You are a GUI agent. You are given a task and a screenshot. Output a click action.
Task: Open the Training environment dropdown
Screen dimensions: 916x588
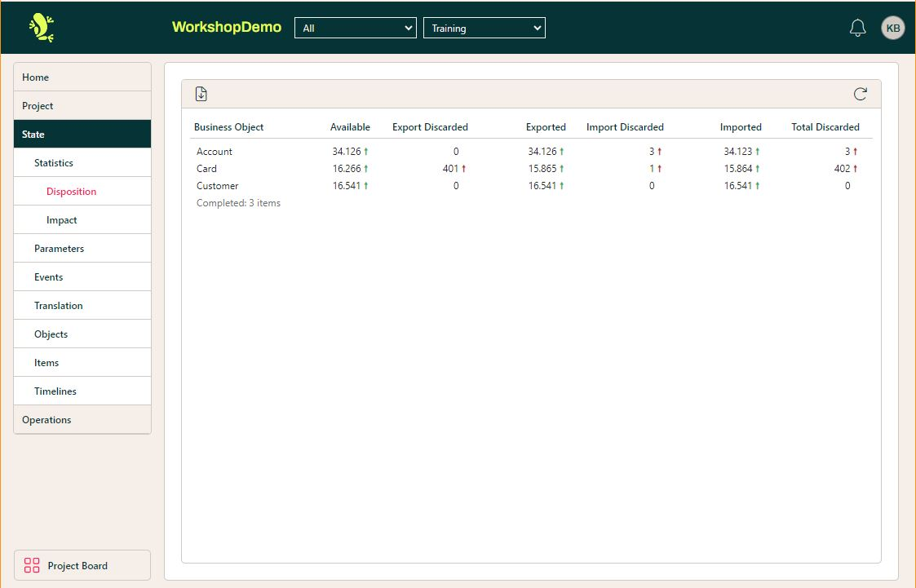[484, 28]
